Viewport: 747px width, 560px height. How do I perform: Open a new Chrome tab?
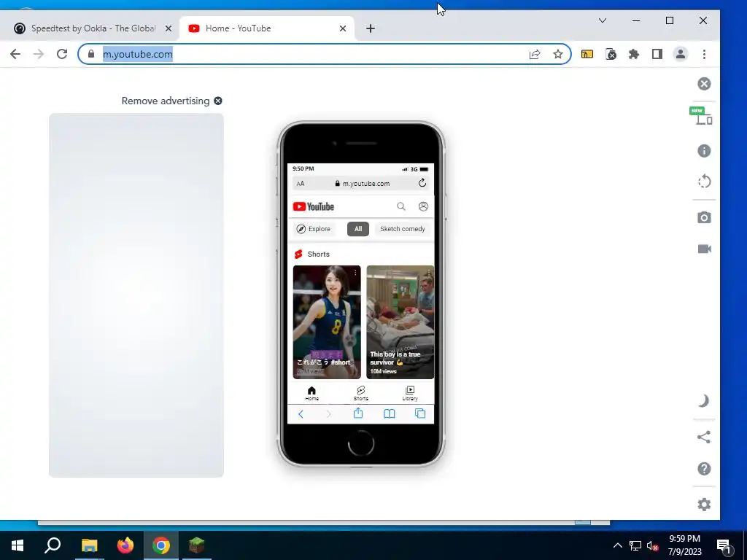[370, 28]
